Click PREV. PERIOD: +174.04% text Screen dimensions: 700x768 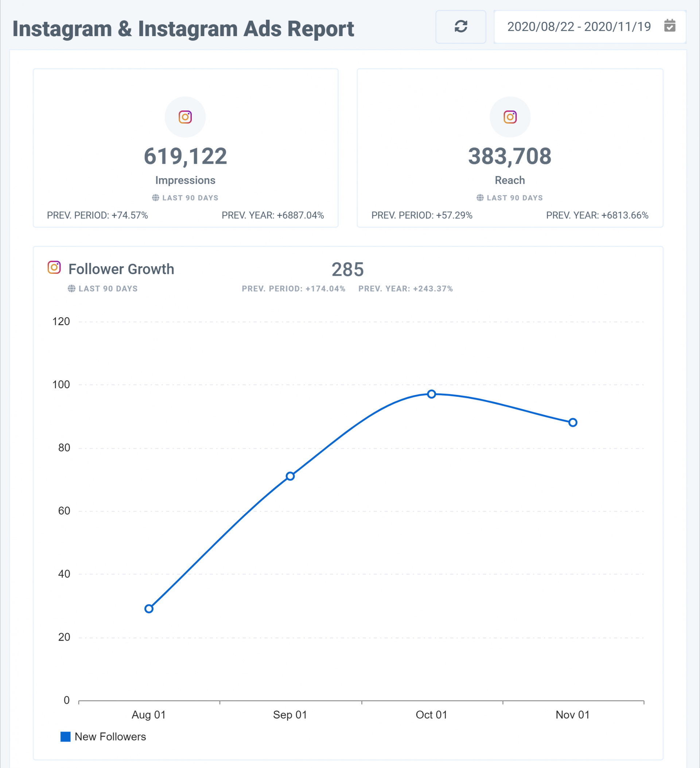tap(293, 289)
